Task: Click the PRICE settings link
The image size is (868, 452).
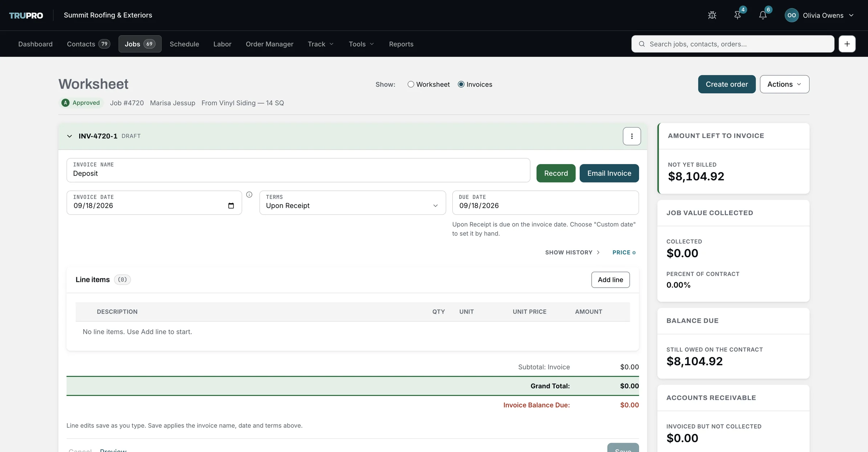Action: (x=624, y=252)
